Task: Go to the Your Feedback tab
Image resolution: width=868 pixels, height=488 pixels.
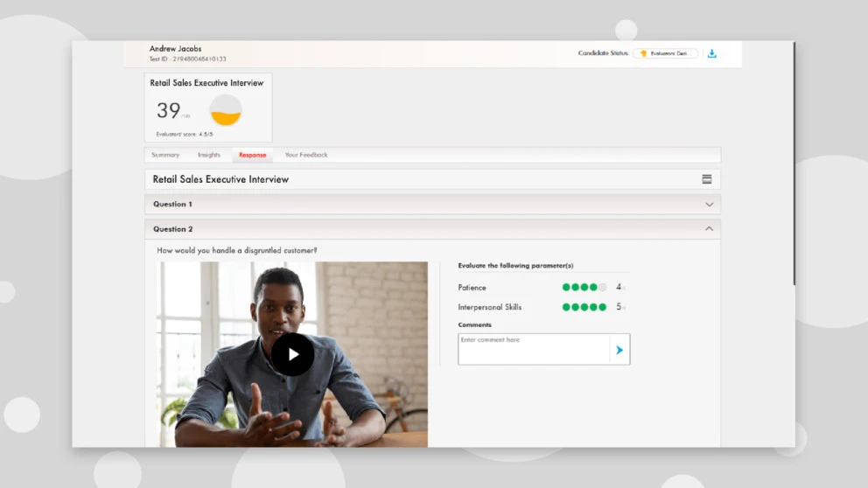Action: (306, 155)
